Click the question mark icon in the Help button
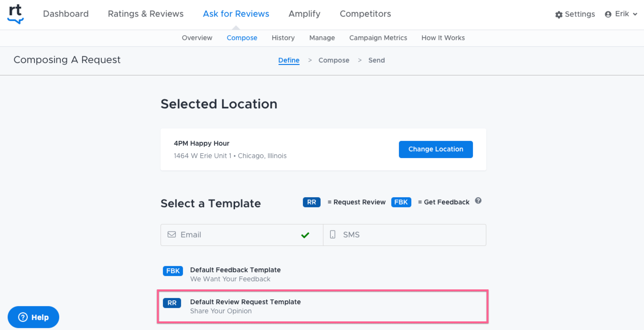Image resolution: width=644 pixels, height=330 pixels. (x=22, y=317)
